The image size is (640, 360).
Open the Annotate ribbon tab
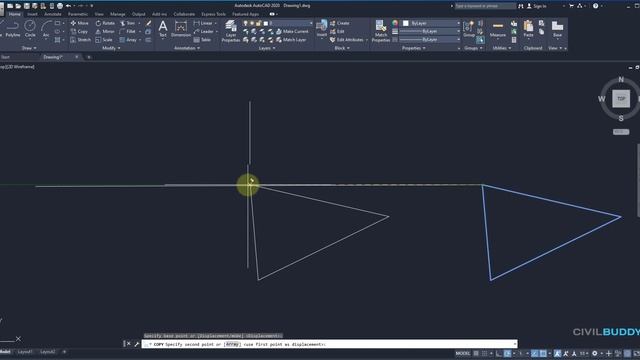[x=53, y=14]
